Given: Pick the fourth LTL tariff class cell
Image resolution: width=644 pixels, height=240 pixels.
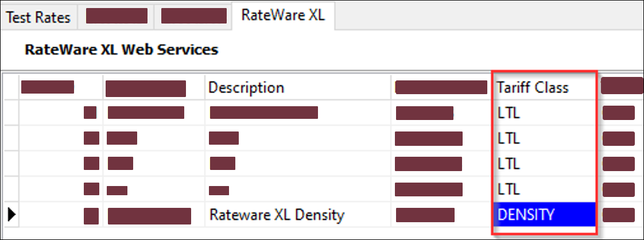Looking at the screenshot, I should coord(544,189).
